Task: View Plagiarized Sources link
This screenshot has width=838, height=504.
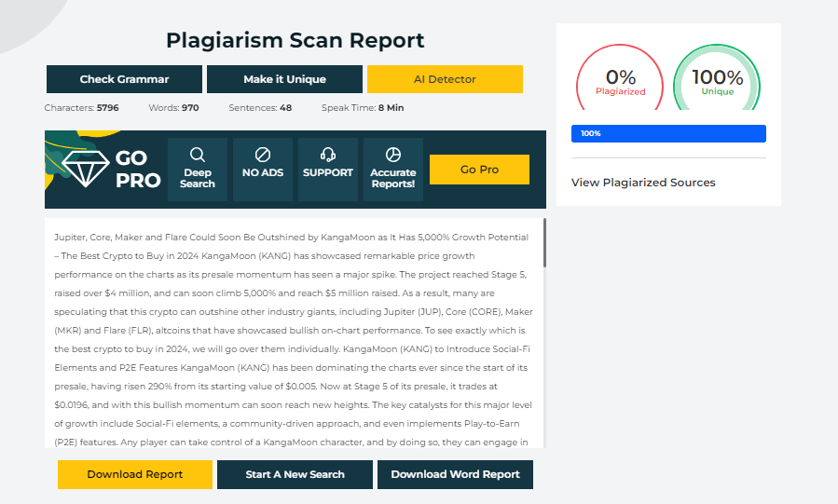Action: [x=643, y=183]
